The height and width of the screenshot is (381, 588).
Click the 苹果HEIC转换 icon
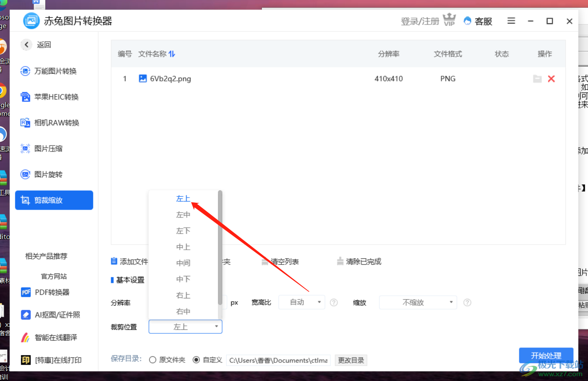tap(25, 97)
